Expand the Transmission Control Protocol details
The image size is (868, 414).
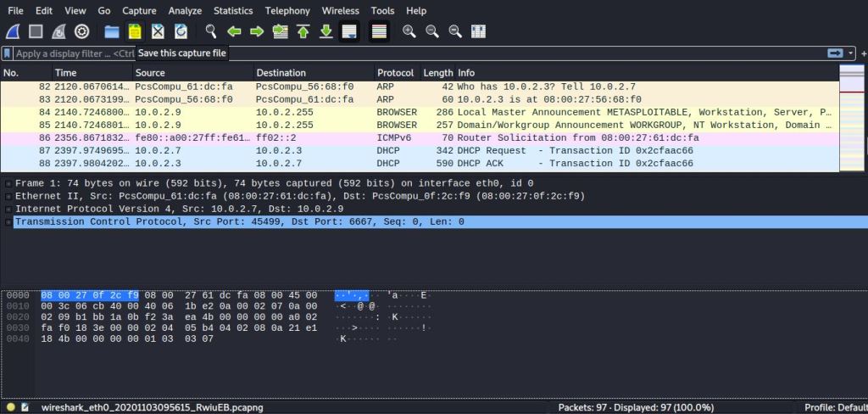tap(8, 221)
